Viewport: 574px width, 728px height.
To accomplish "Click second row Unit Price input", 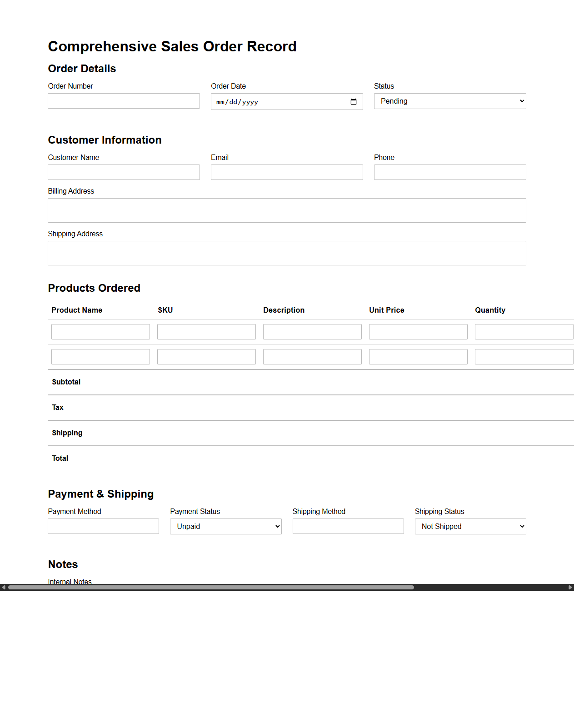I will (418, 357).
